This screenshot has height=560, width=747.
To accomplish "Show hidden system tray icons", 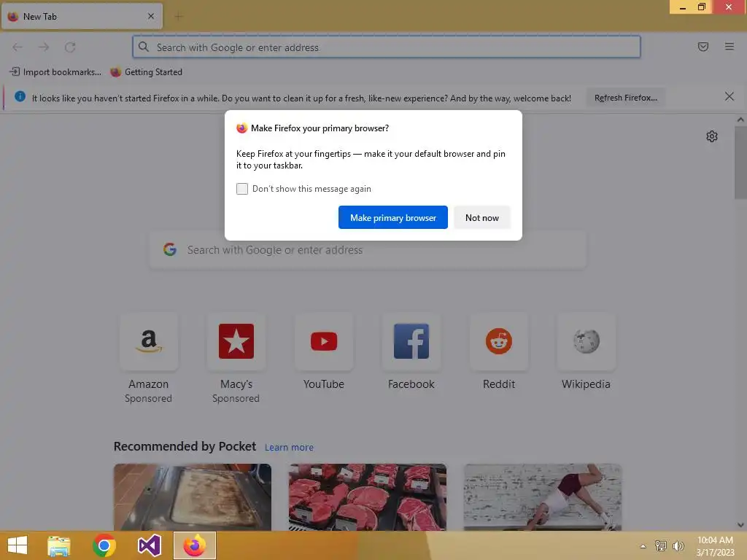I will pos(643,546).
